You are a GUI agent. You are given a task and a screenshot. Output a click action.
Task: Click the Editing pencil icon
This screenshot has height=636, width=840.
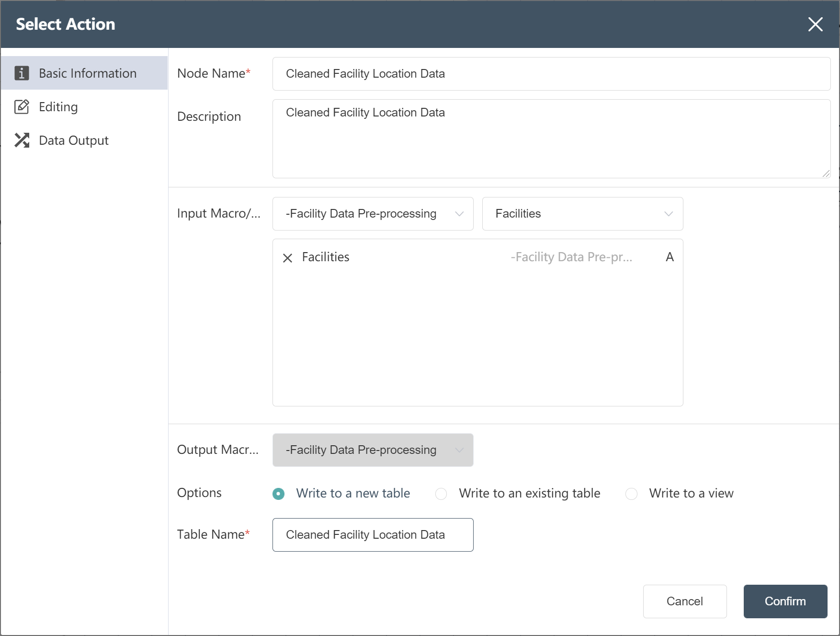22,106
